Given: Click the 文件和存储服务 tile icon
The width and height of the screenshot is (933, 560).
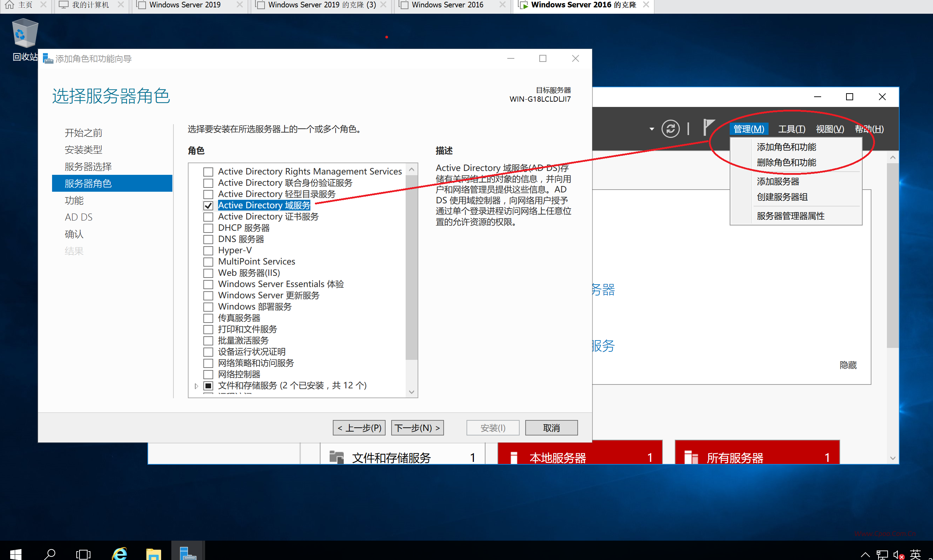Looking at the screenshot, I should [336, 457].
